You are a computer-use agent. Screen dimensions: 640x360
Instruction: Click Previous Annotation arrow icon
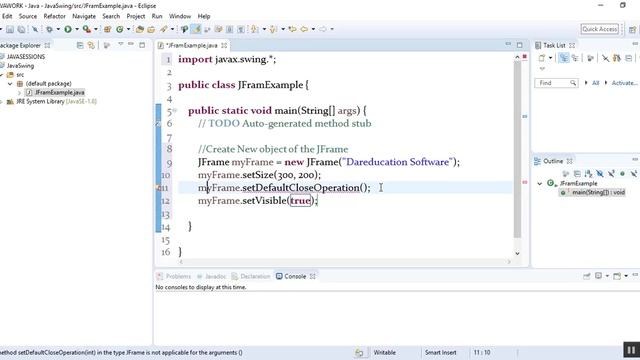273,29
